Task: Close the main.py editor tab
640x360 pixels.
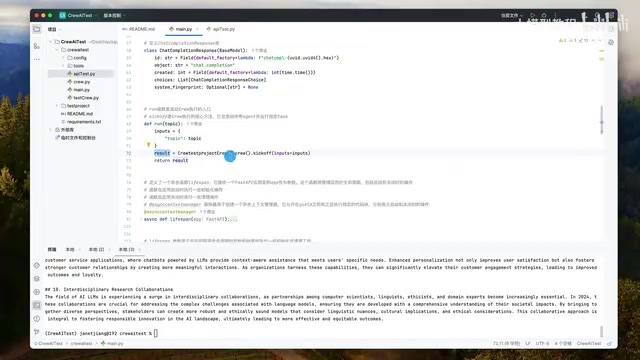Action: 197,29
